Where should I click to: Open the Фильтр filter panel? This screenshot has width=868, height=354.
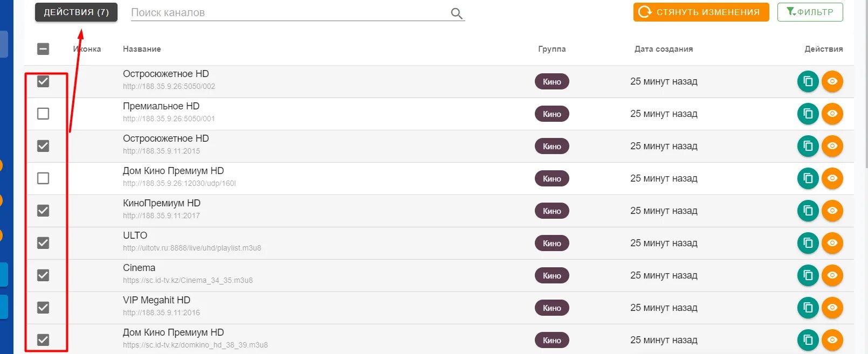[810, 12]
